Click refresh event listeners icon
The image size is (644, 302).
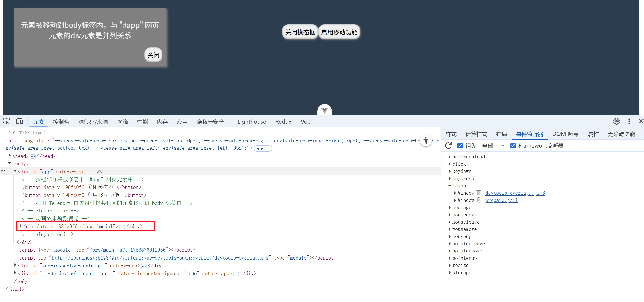[448, 146]
